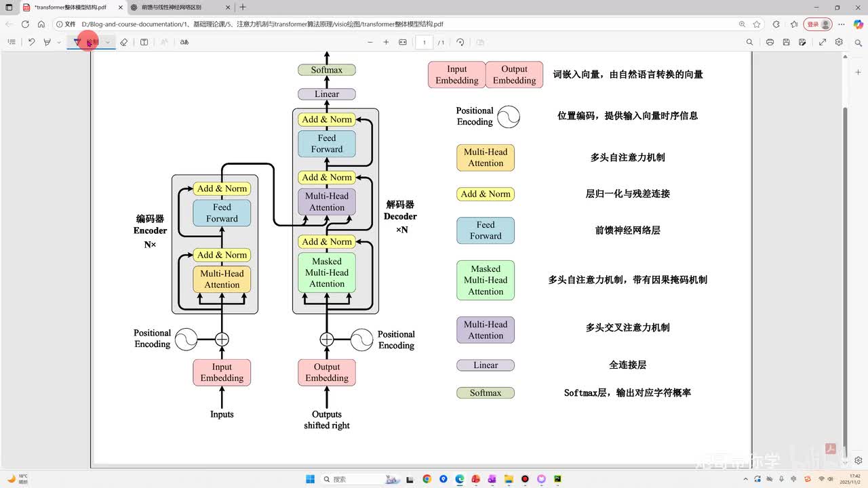Click the fit to width icon
Image resolution: width=868 pixels, height=488 pixels.
pyautogui.click(x=403, y=42)
